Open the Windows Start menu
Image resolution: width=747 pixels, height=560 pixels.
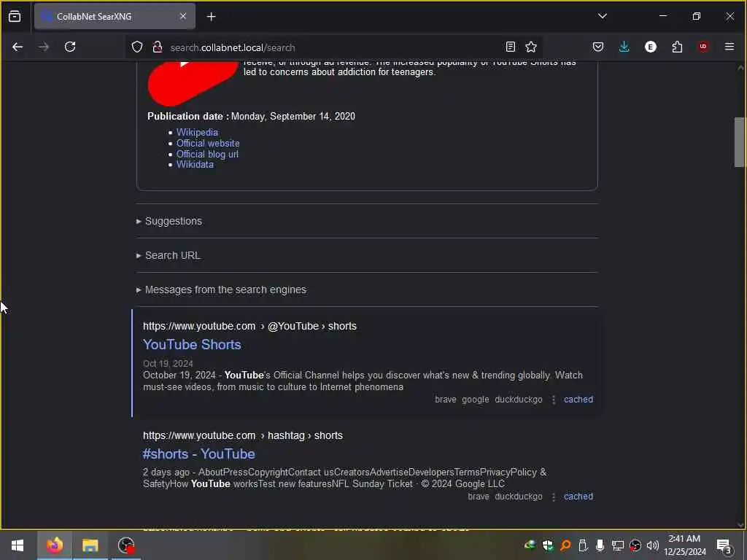(x=18, y=545)
